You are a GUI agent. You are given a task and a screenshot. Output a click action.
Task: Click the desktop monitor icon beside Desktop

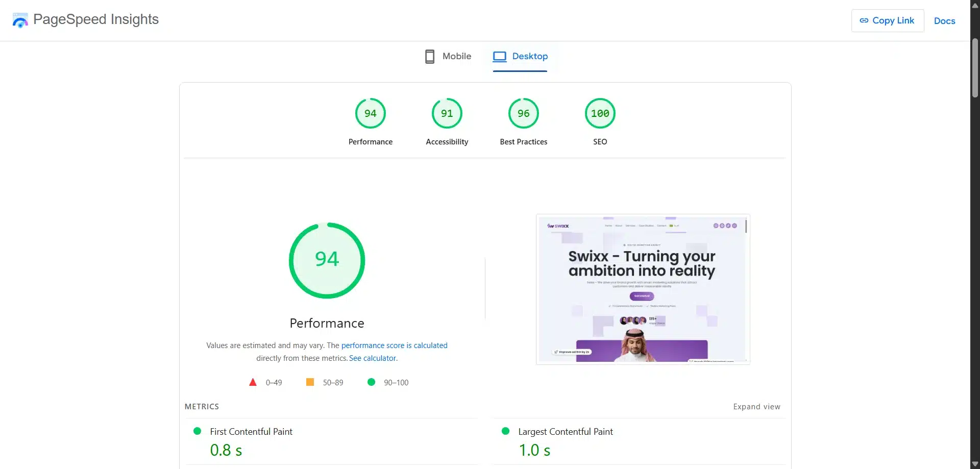tap(500, 56)
